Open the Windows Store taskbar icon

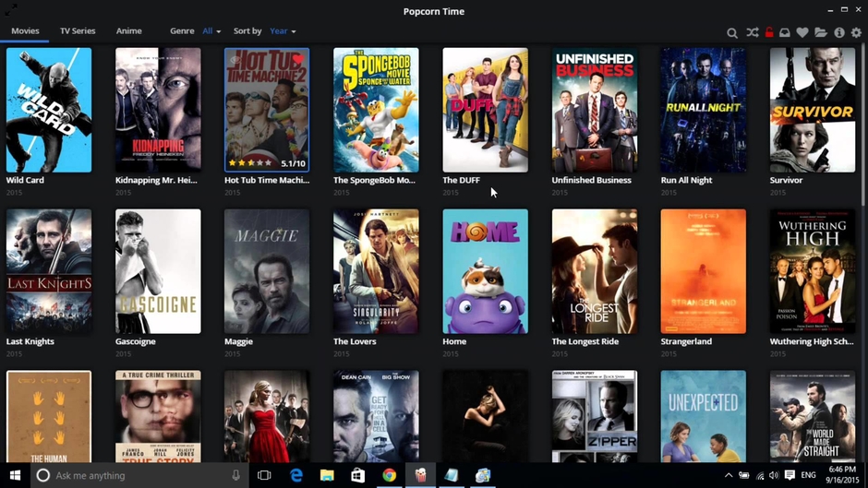tap(358, 475)
